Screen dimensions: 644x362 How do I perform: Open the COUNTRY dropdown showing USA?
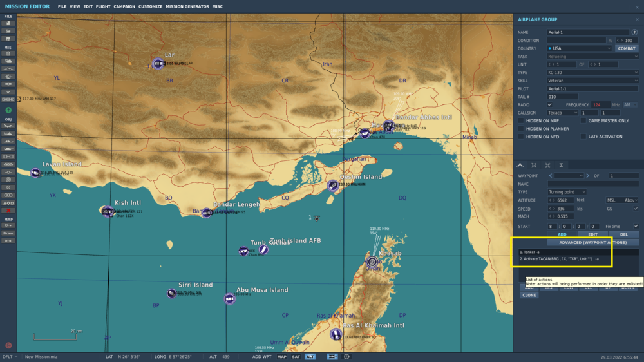tap(579, 48)
